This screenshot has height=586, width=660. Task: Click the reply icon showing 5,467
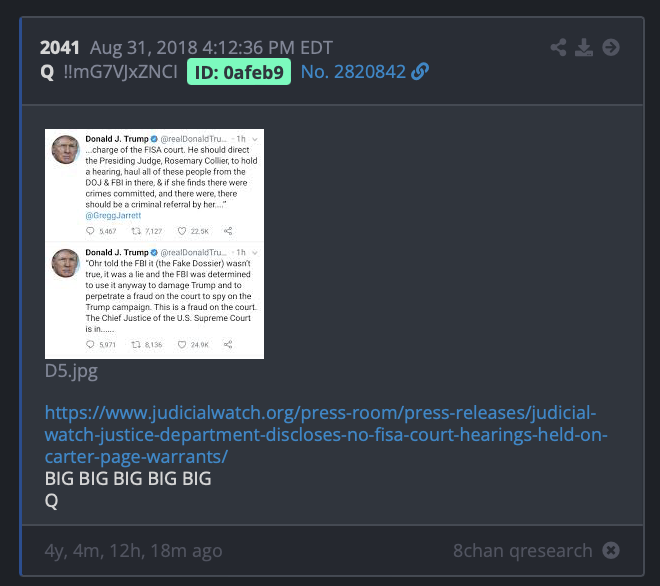(x=90, y=231)
